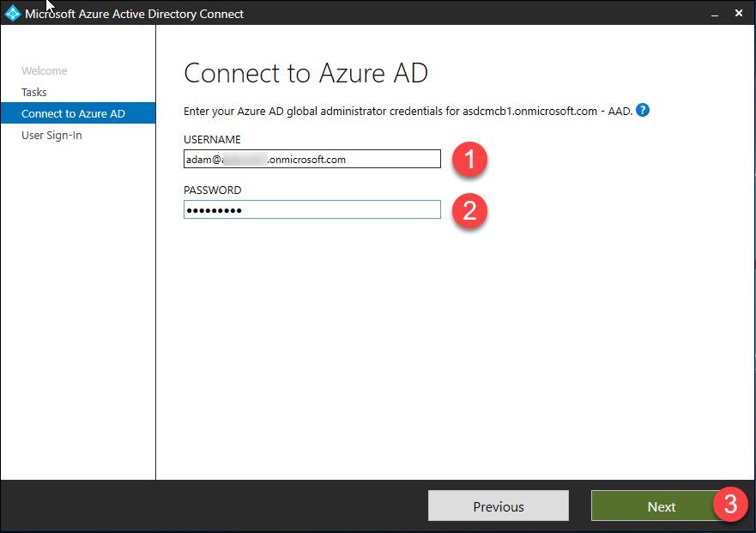Click the PASSWORD field label
Screen dimensions: 756x533
pyautogui.click(x=213, y=191)
